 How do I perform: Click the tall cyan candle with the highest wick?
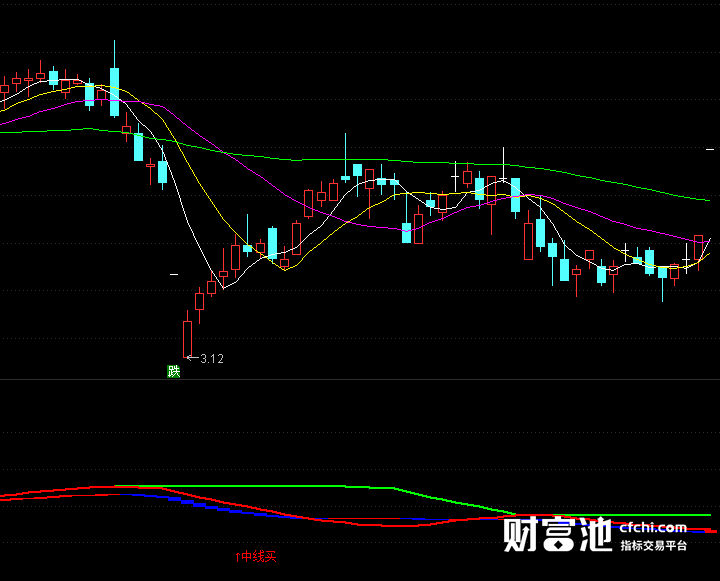tap(114, 79)
